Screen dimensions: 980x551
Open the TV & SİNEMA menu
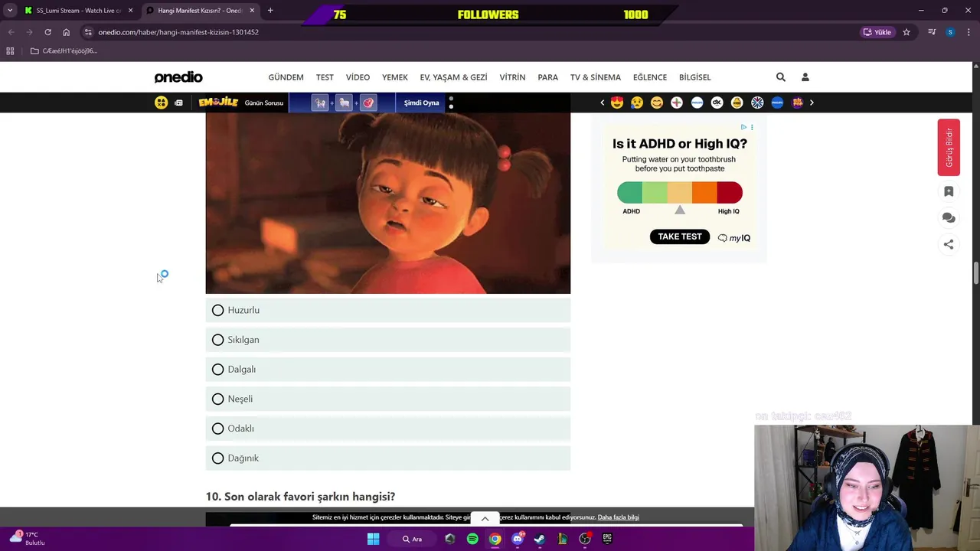click(596, 77)
